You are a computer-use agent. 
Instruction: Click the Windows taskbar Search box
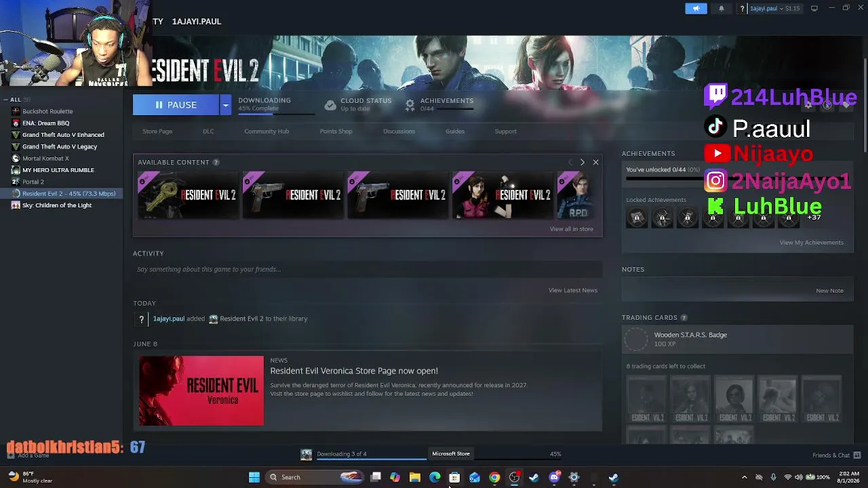tap(315, 477)
